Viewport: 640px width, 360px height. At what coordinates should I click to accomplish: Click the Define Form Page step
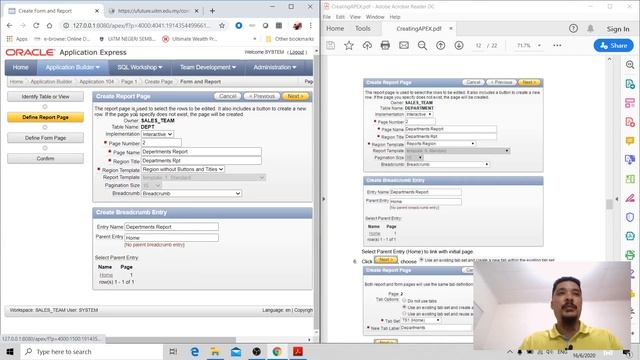(x=45, y=138)
